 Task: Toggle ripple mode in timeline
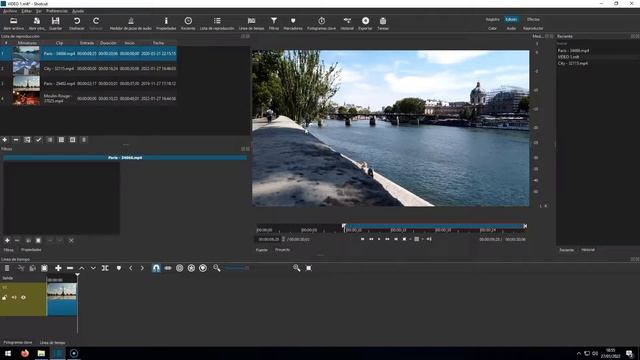(x=180, y=268)
